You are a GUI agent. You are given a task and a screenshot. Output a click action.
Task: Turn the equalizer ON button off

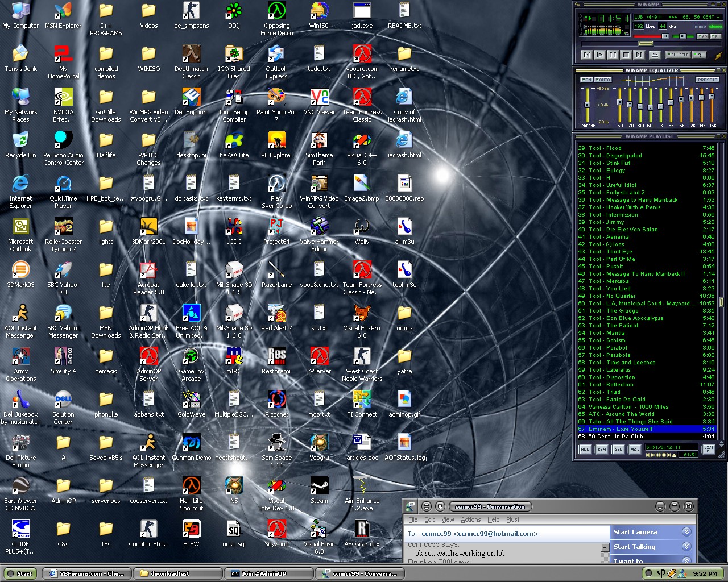coord(586,80)
